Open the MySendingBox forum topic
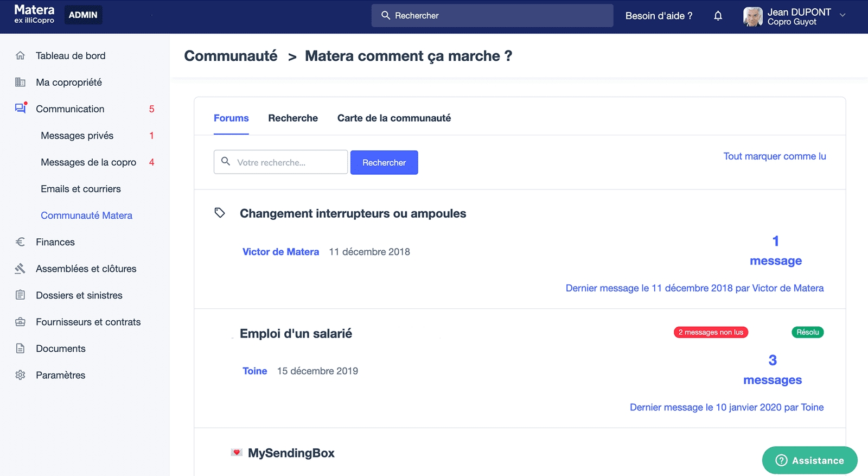The width and height of the screenshot is (868, 476). (x=291, y=453)
